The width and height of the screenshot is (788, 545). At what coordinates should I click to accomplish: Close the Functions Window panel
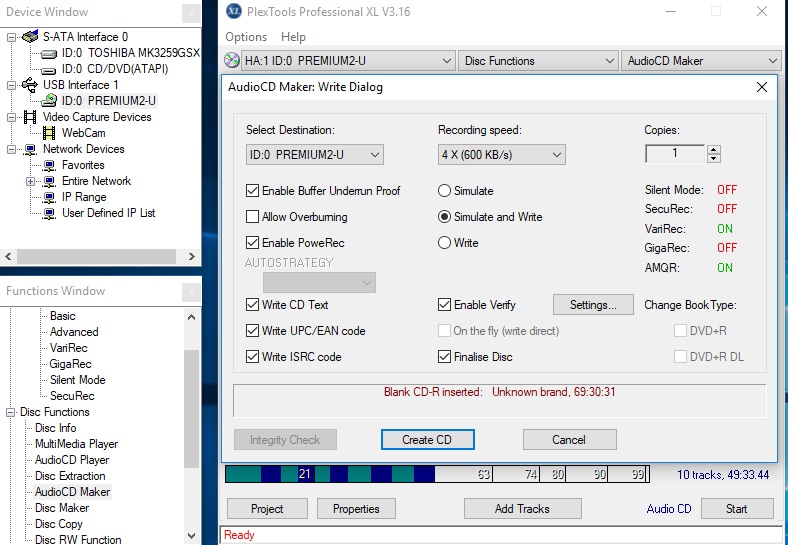191,293
